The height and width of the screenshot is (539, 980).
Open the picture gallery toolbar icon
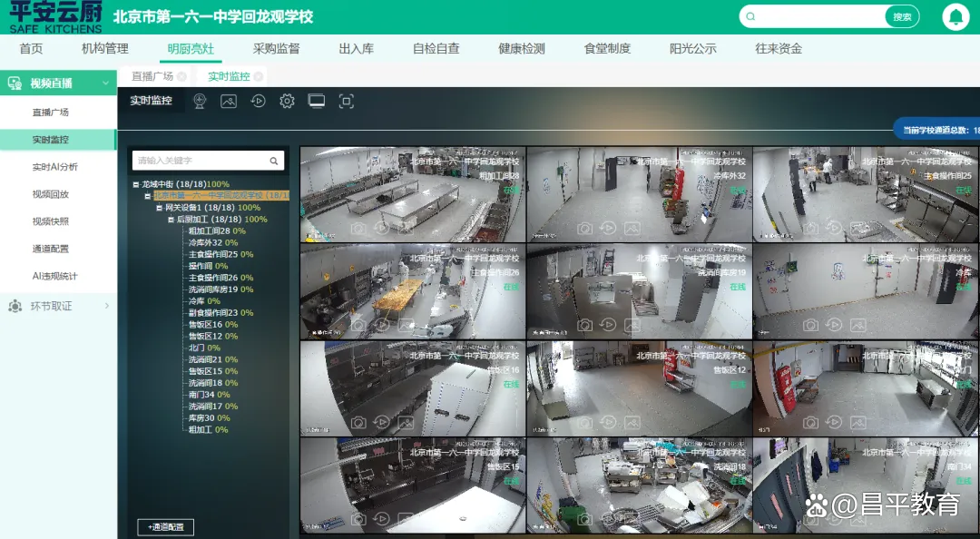[229, 102]
